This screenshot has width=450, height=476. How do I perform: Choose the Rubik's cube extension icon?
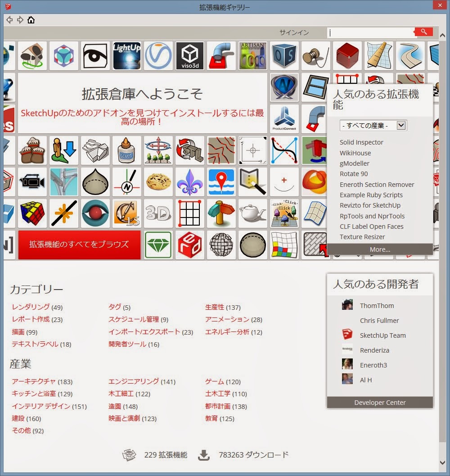pos(32,213)
